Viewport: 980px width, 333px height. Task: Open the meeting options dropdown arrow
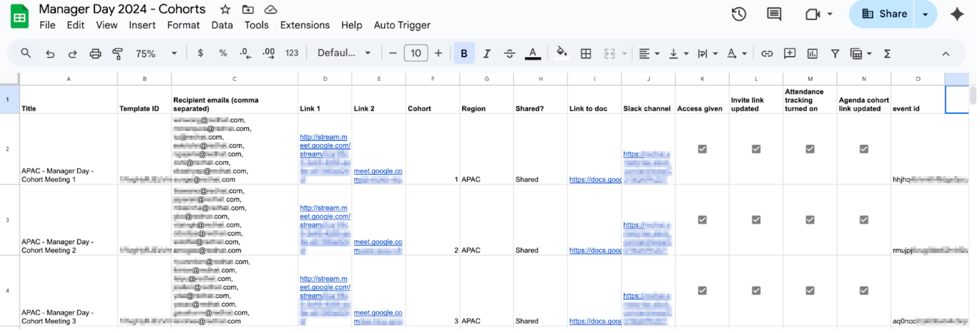point(830,14)
